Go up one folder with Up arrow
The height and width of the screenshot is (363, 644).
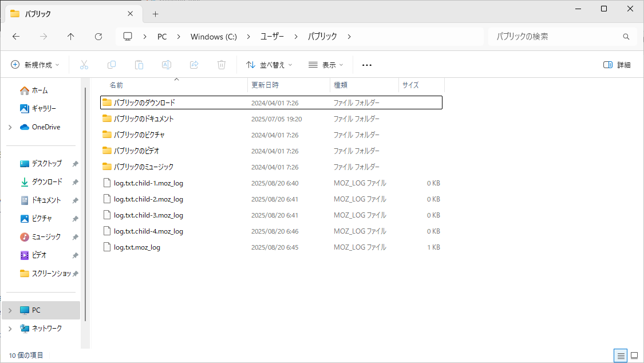(x=71, y=37)
